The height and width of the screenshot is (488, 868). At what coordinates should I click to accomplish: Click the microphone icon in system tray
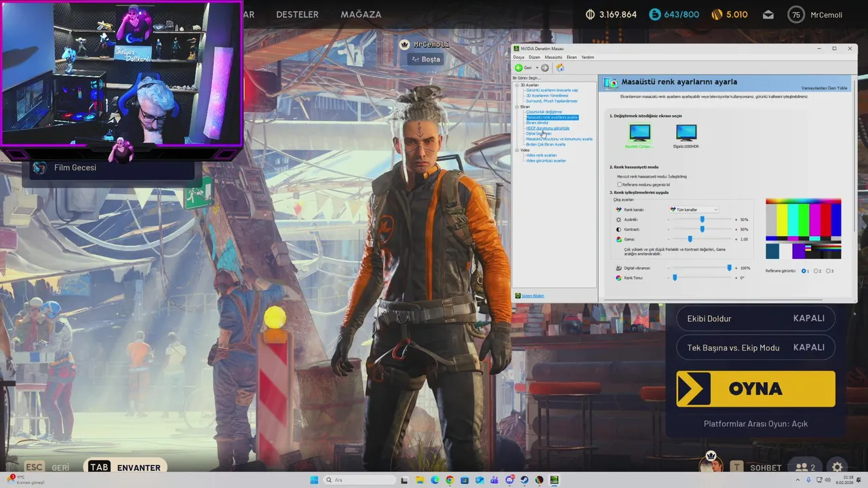pyautogui.click(x=809, y=480)
